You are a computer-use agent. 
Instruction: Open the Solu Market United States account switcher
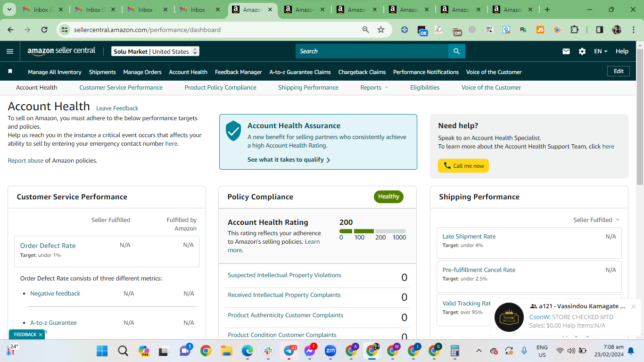pyautogui.click(x=155, y=51)
